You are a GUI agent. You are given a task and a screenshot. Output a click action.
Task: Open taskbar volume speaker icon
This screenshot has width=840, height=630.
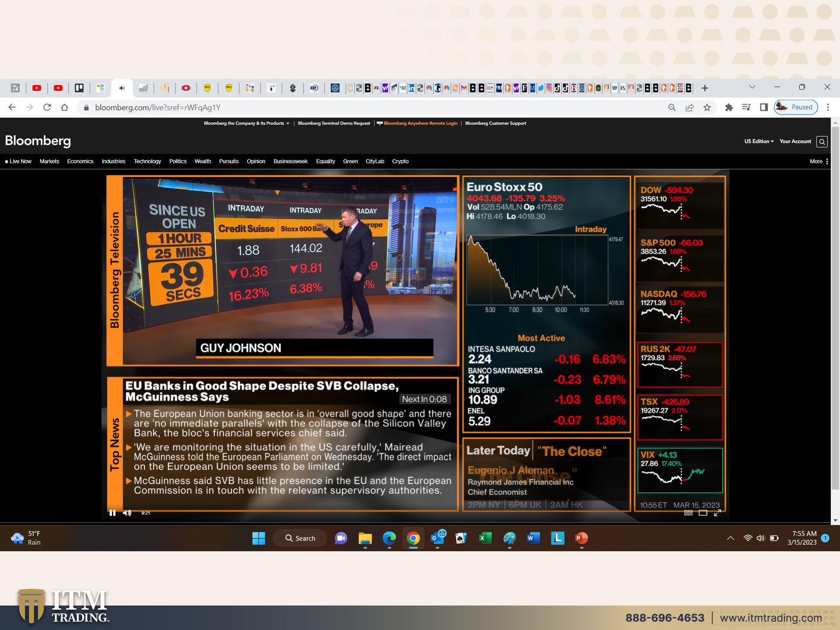click(x=761, y=538)
